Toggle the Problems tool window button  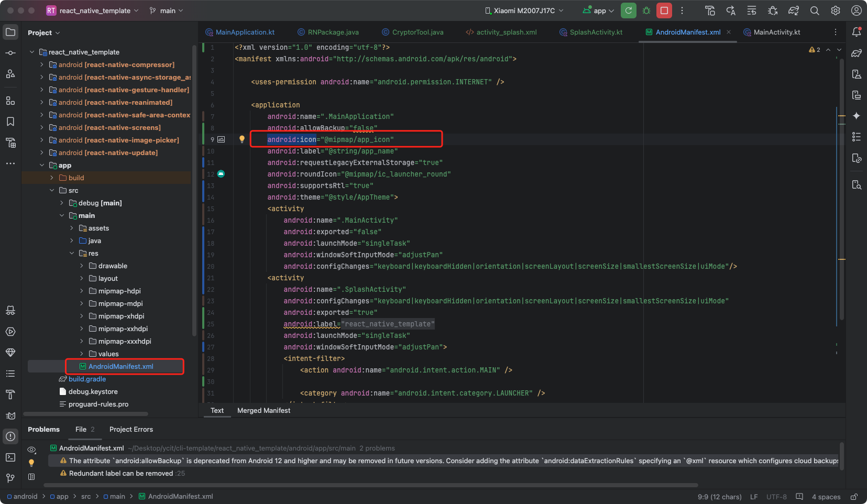[x=10, y=436]
